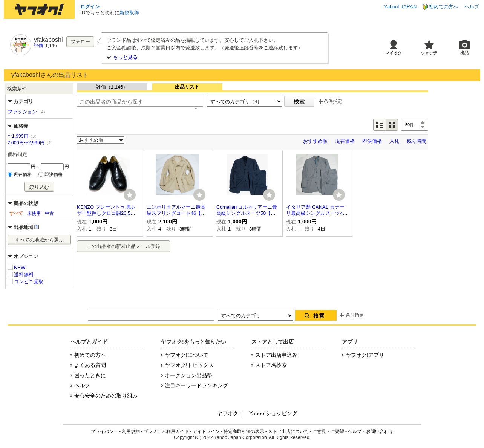Click plus icon 条件指定 near top search
The width and height of the screenshot is (484, 448).
[320, 102]
